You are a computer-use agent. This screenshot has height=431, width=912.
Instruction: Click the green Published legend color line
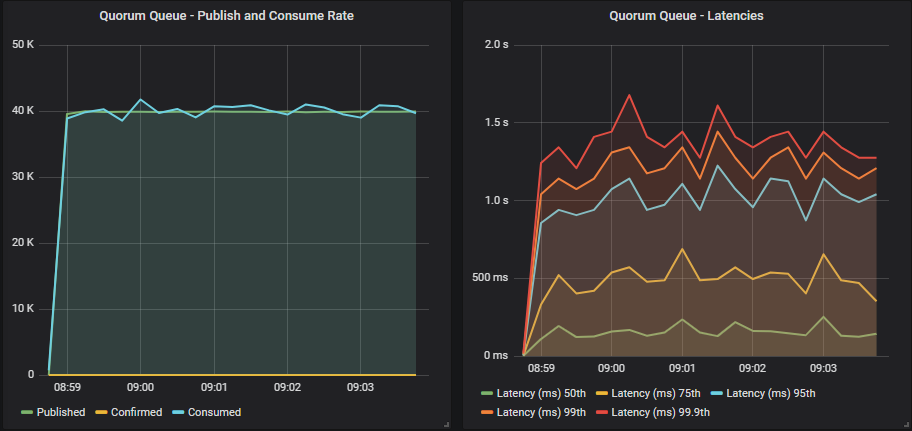(x=26, y=412)
